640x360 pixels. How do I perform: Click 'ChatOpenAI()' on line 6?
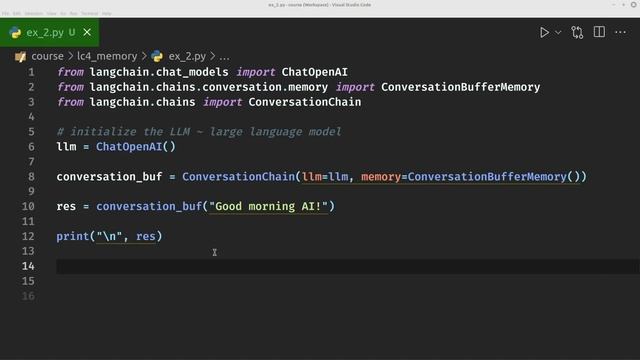tap(136, 147)
